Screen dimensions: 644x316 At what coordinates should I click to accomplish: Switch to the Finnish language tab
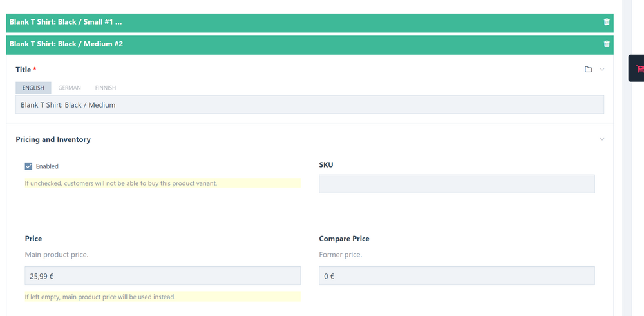click(x=106, y=88)
